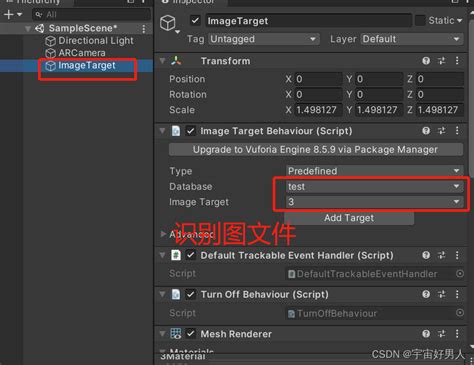Open Image Target Behaviour preset icon
The height and width of the screenshot is (365, 474).
[x=441, y=131]
